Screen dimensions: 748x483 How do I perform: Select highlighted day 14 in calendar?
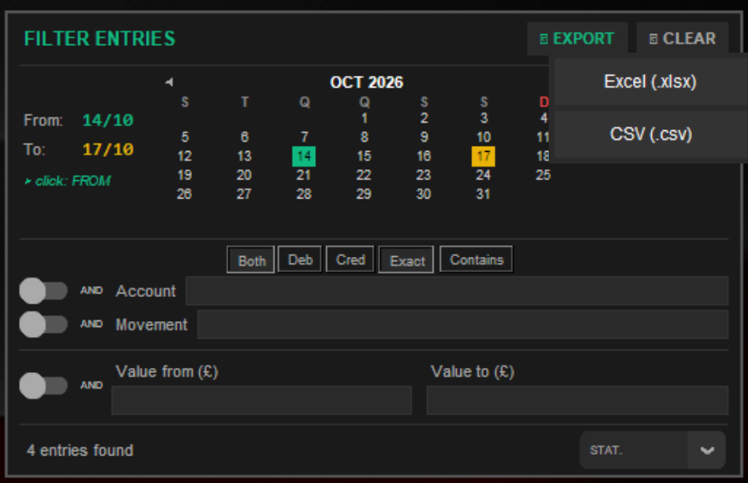coord(304,156)
